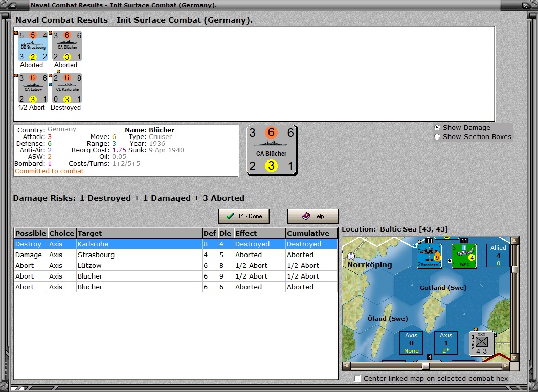Click the Type: Cruiser field

point(150,137)
